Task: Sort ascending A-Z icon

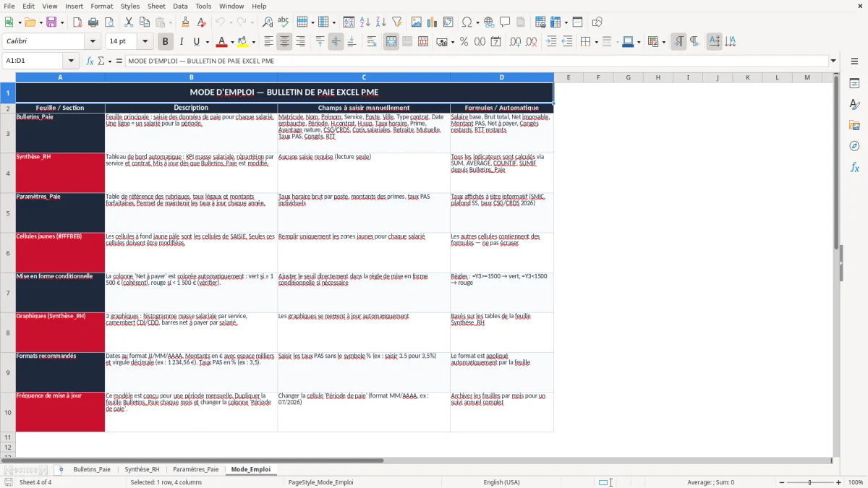Action: pos(365,22)
